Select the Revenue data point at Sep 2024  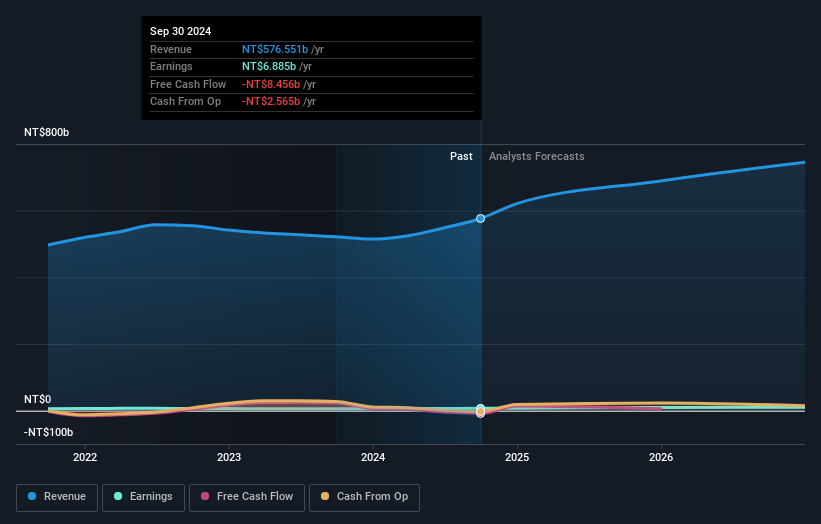(480, 218)
